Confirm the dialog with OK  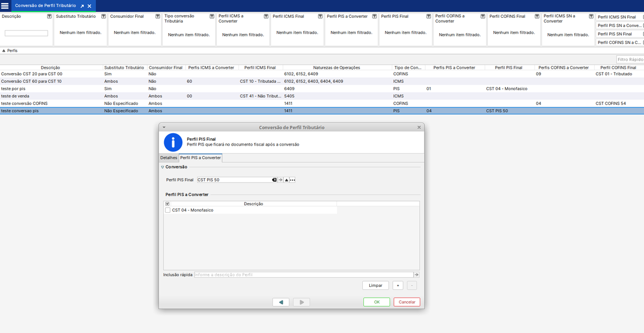pyautogui.click(x=376, y=302)
